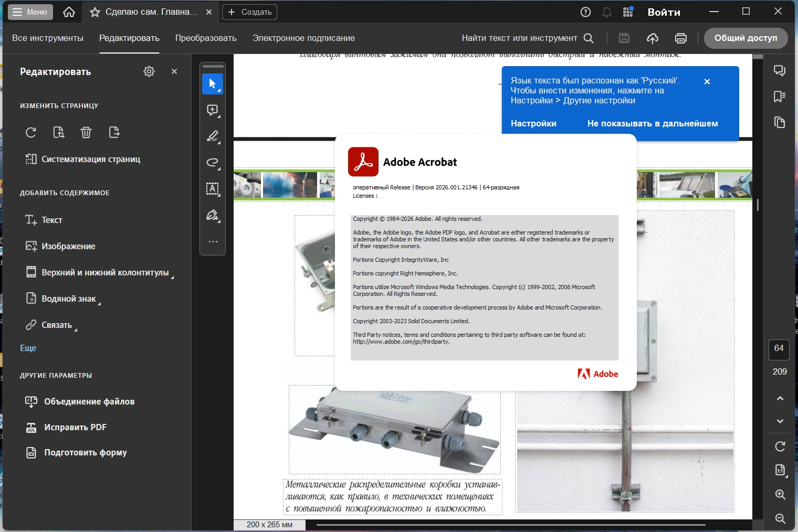The image size is (798, 532).
Task: Open edit panel settings gear
Action: [x=149, y=71]
